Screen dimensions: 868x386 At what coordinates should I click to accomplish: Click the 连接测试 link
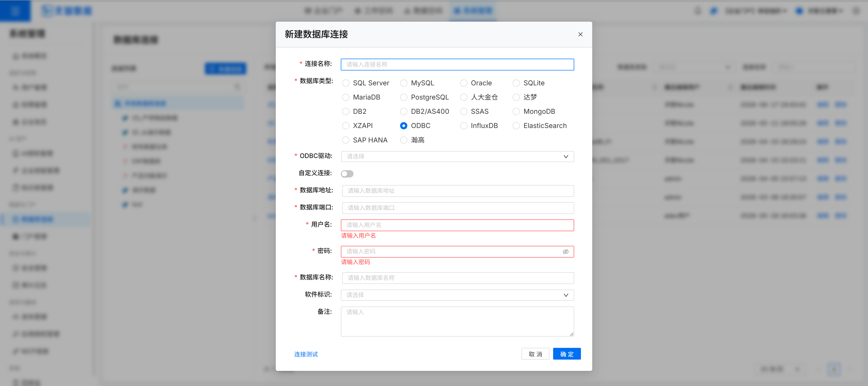[x=306, y=354]
